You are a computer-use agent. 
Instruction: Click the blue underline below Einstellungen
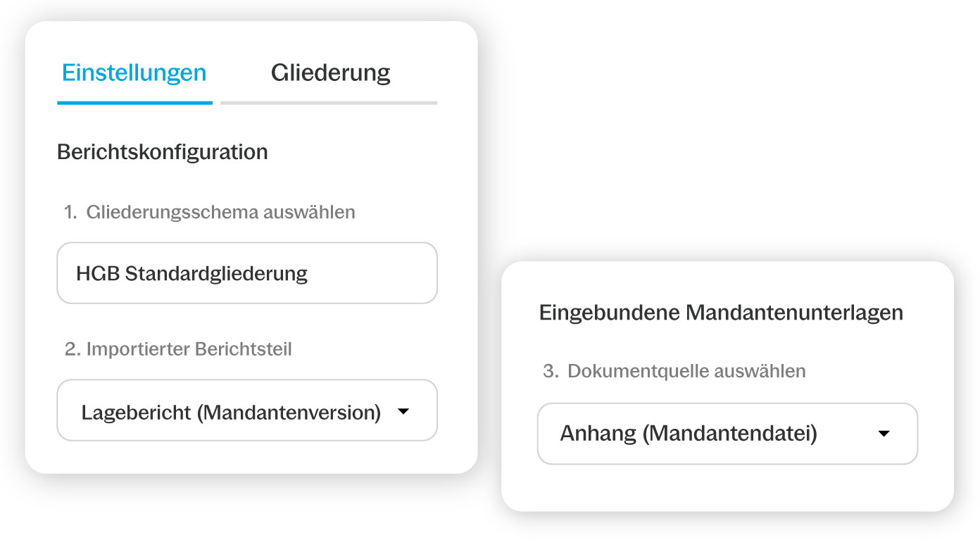pyautogui.click(x=134, y=103)
